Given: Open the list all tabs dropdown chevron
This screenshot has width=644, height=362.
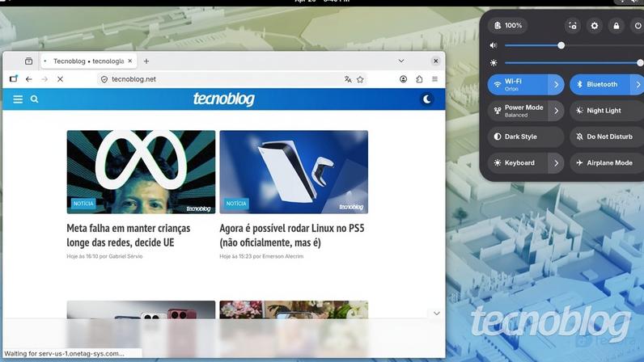Looking at the screenshot, I should [x=401, y=61].
